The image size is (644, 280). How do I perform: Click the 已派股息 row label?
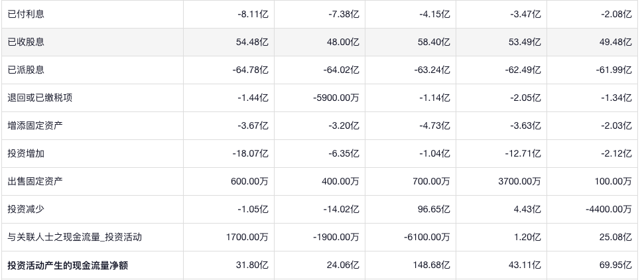(26, 70)
